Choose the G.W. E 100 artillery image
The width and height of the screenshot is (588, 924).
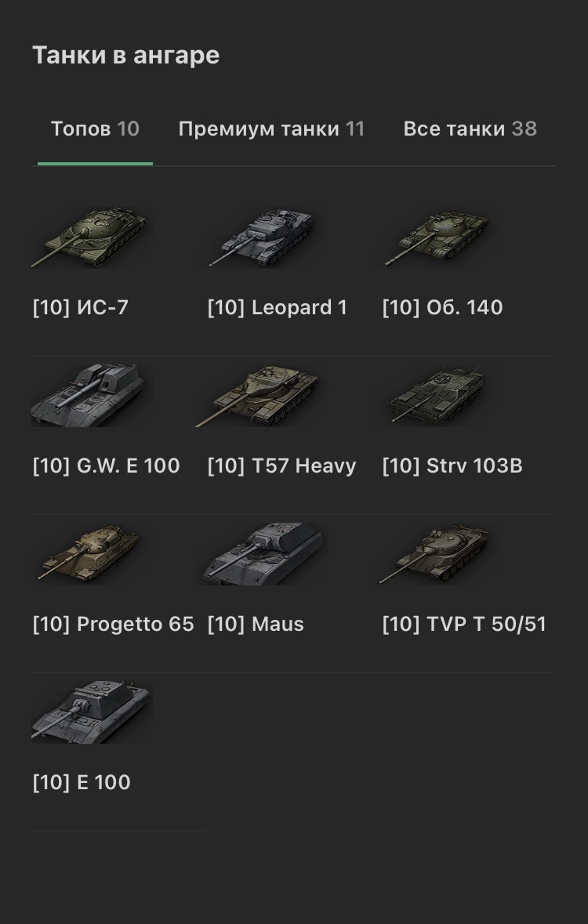[x=89, y=395]
